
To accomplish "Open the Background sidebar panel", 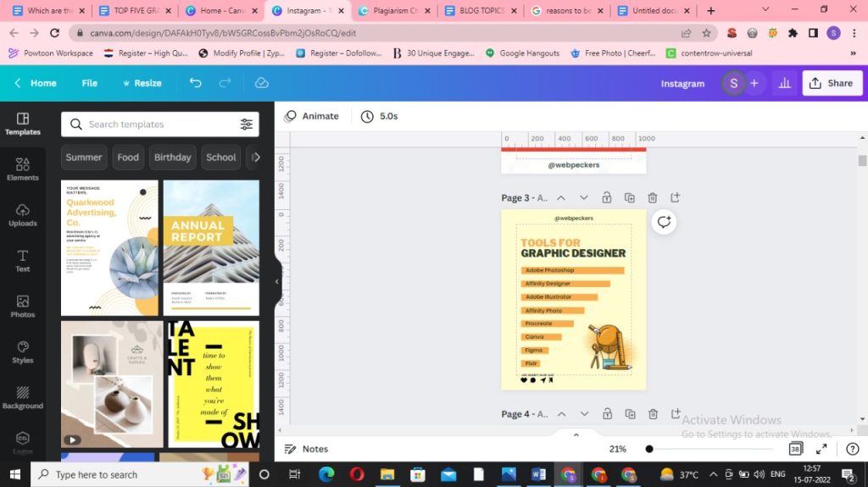I will click(23, 398).
